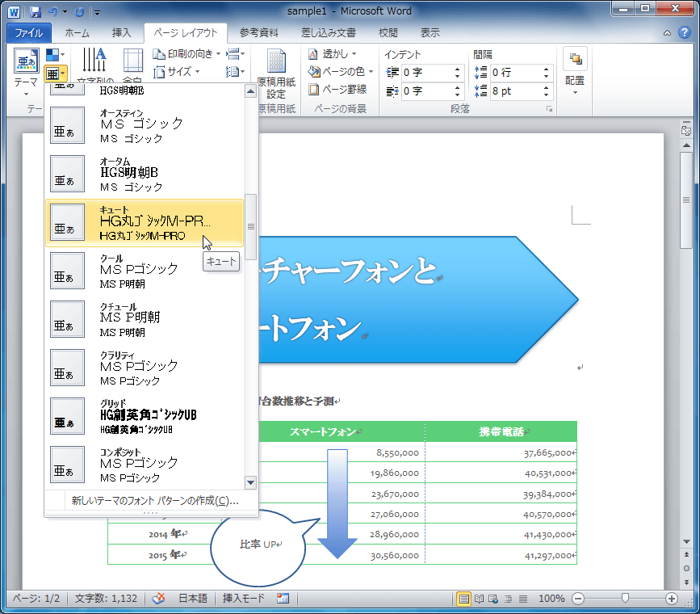This screenshot has width=700, height=614.
Task: Open the ファイル tab
Action: click(29, 33)
